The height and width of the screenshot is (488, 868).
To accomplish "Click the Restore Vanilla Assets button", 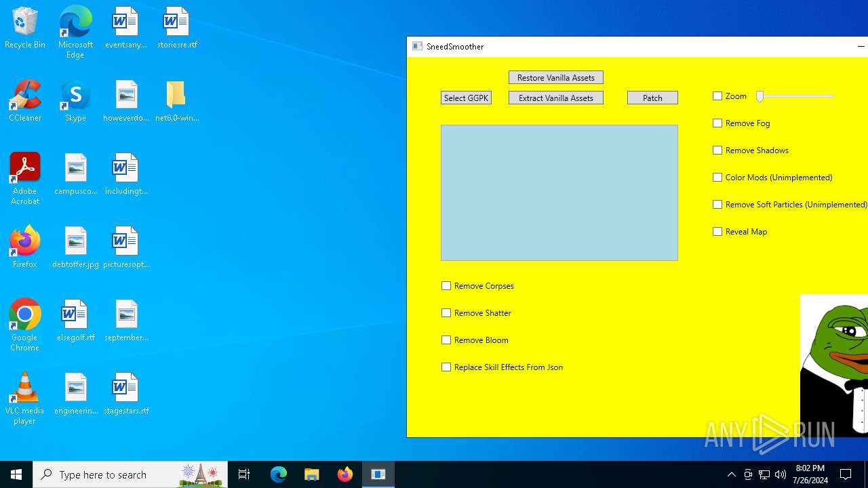I will click(556, 77).
